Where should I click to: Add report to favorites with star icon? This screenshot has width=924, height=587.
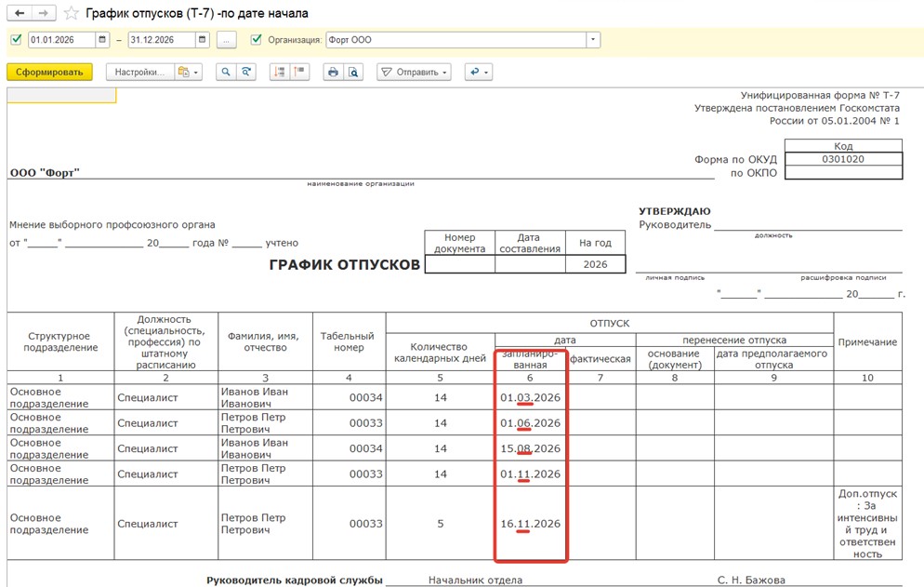[71, 14]
